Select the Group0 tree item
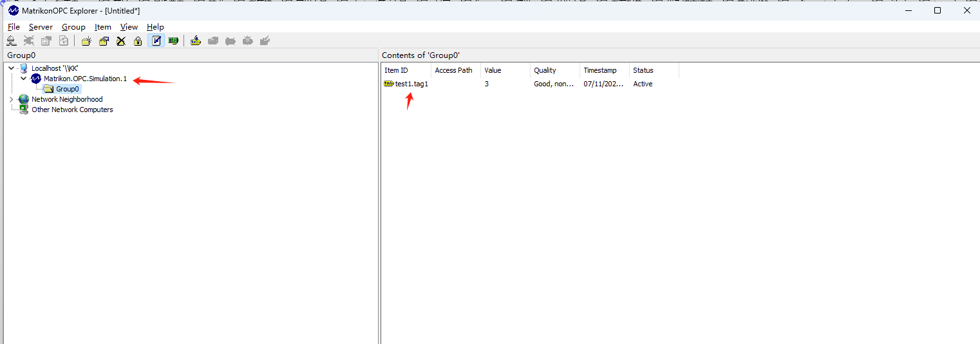Viewport: 980px width, 344px height. click(x=68, y=89)
